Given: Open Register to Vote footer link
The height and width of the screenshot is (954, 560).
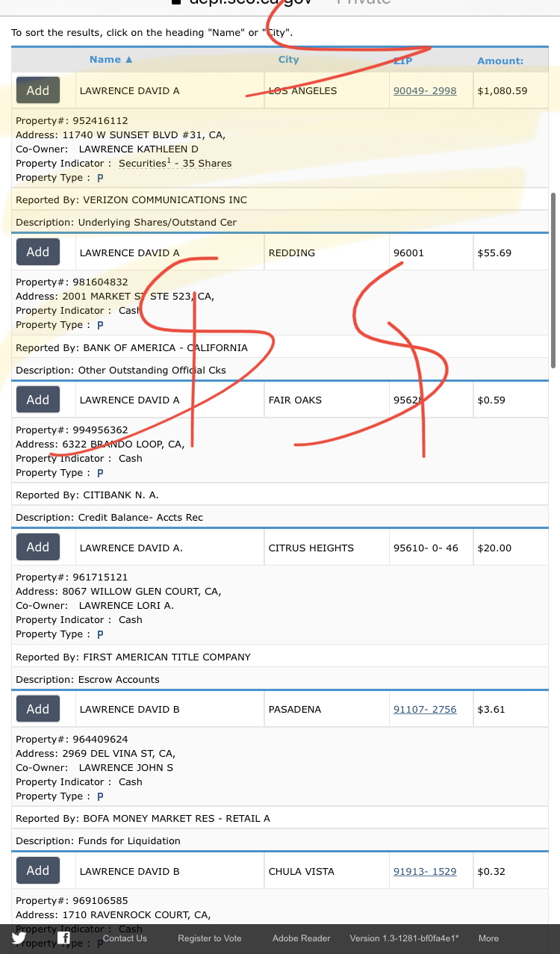Looking at the screenshot, I should [210, 938].
